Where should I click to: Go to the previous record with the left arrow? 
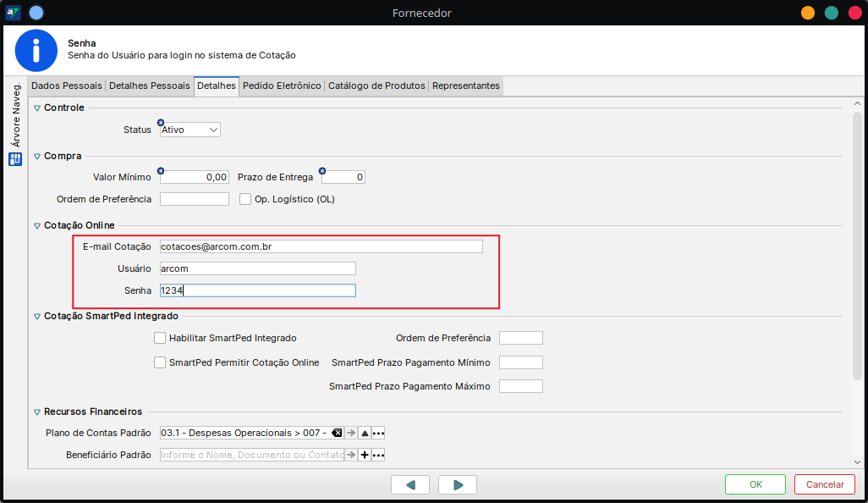click(x=410, y=484)
